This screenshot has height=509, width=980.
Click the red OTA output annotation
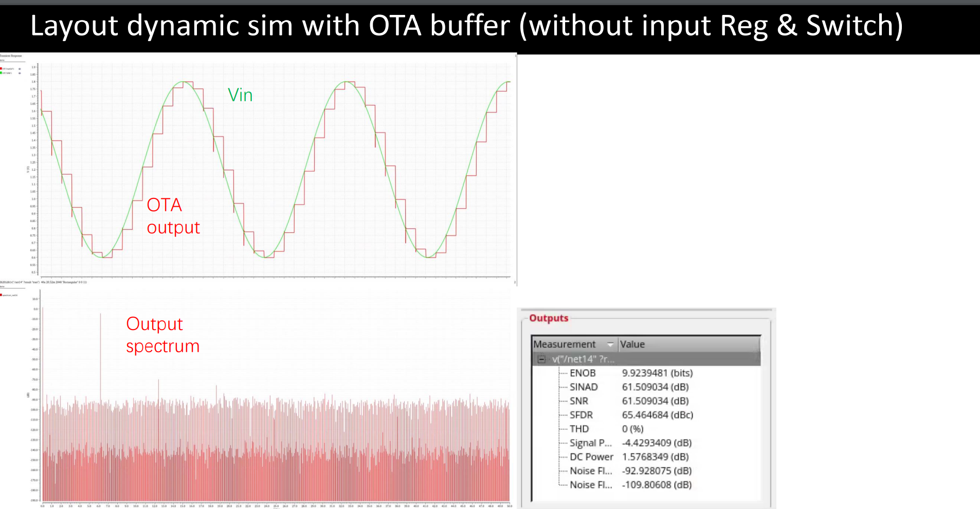coord(173,216)
